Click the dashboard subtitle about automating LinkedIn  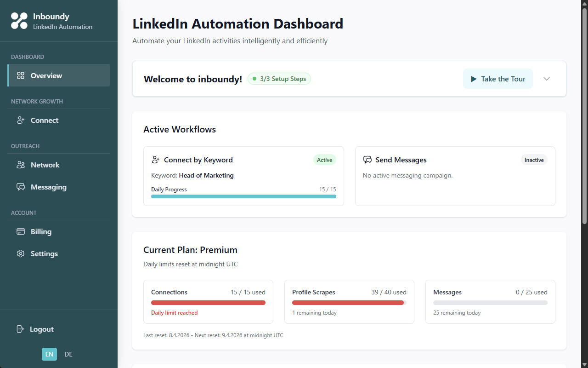pos(230,40)
